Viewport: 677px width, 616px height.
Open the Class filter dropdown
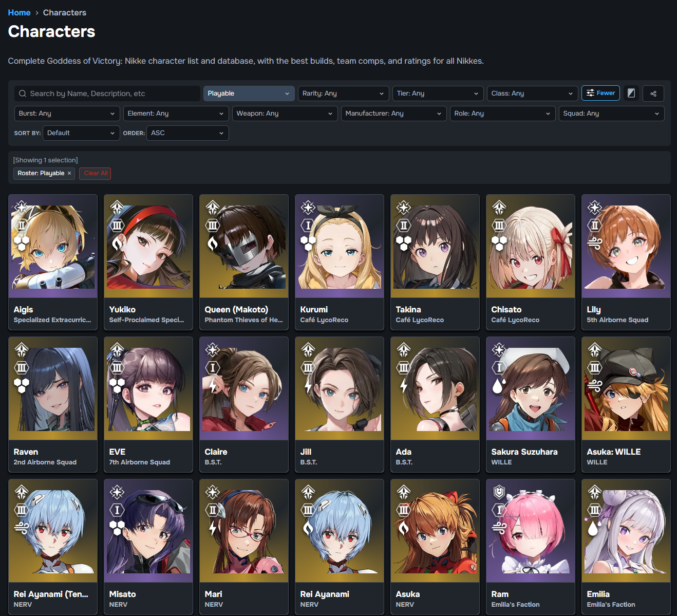coord(533,94)
